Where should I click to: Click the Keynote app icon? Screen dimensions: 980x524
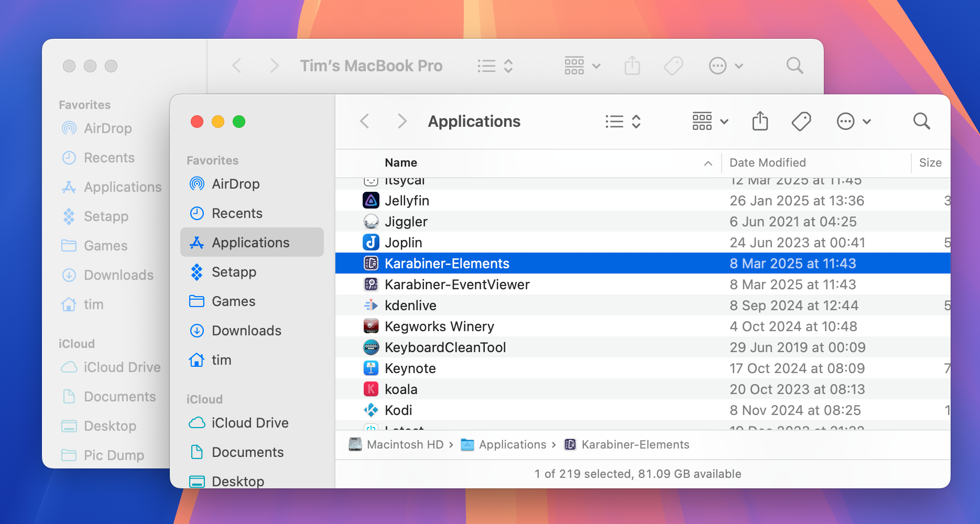coord(371,368)
